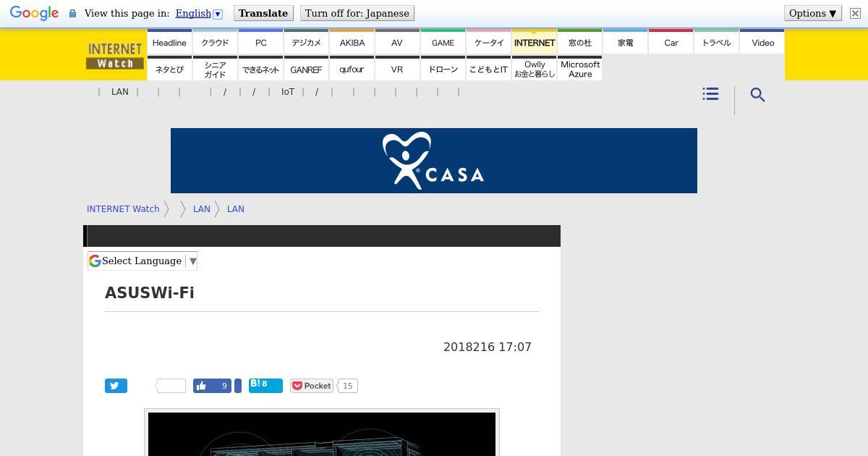Click the article date 2018216 17:07
Screen dimensions: 868x456
tap(488, 347)
